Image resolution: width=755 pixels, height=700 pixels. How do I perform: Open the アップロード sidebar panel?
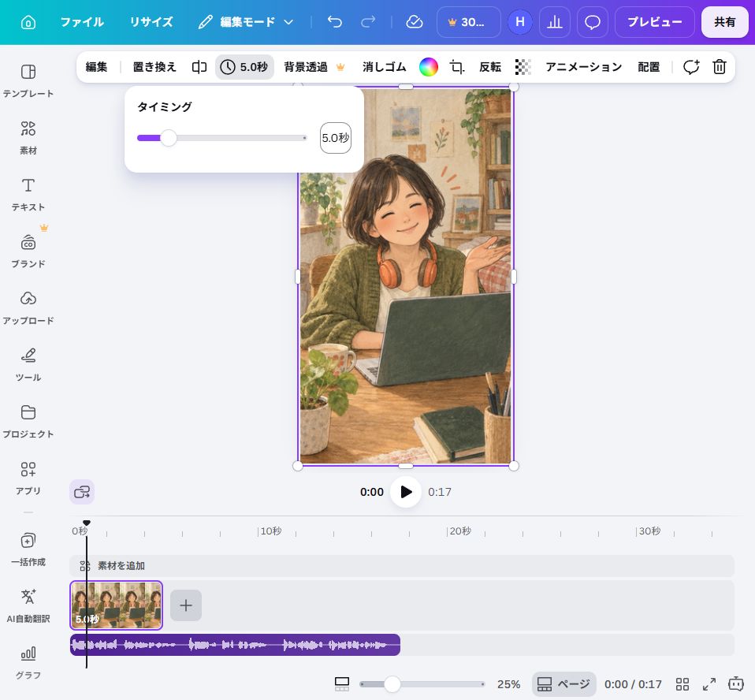point(28,307)
